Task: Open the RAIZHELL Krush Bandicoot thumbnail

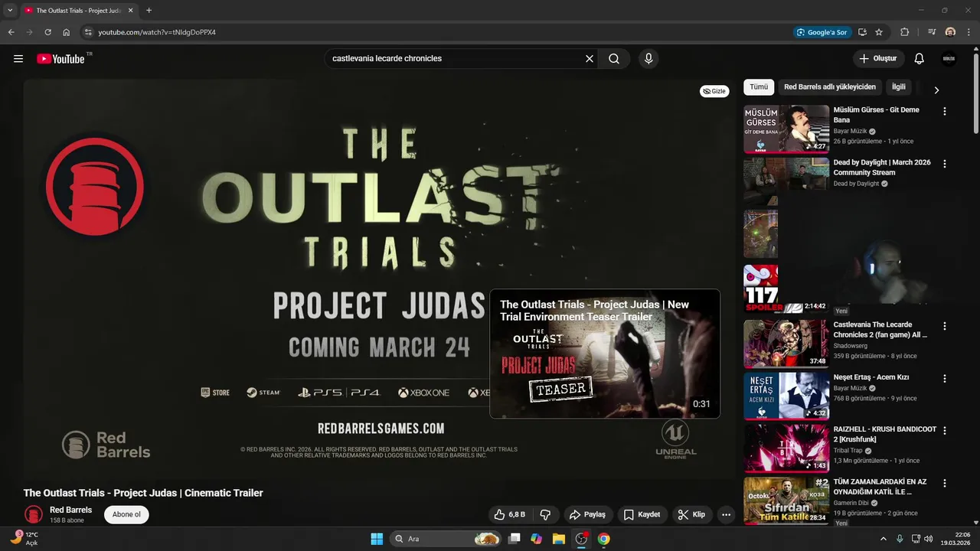Action: click(x=786, y=448)
